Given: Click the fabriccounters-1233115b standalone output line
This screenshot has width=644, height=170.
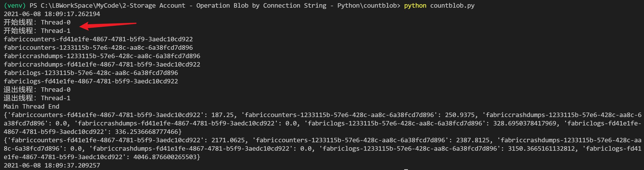Looking at the screenshot, I should coord(98,48).
